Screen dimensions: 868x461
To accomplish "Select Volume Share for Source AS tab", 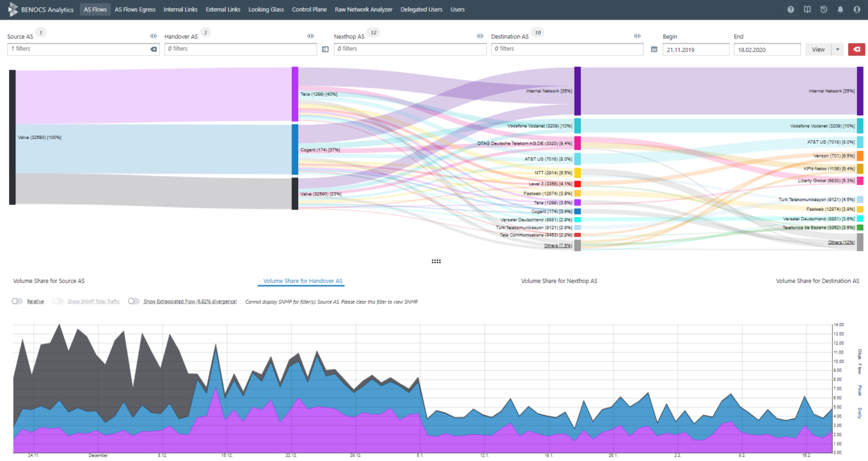I will [49, 281].
